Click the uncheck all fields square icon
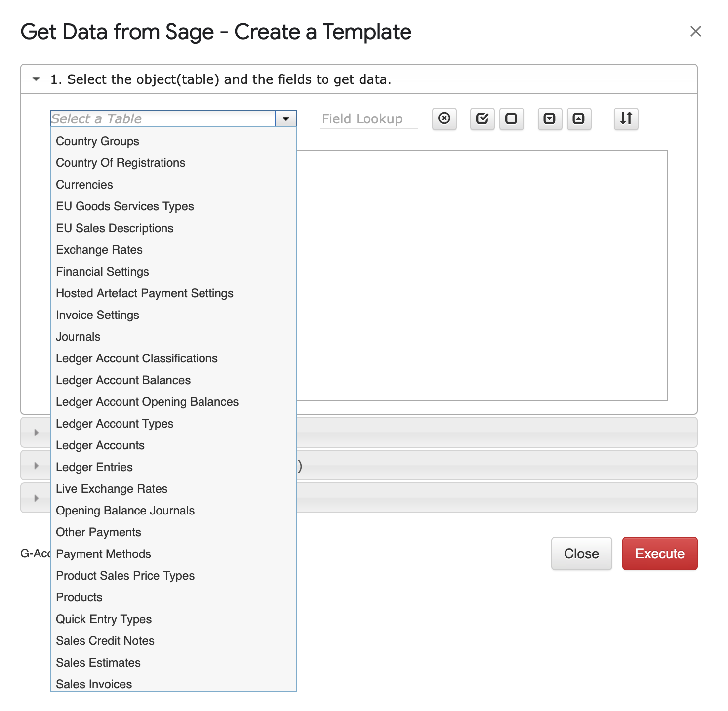 click(x=511, y=118)
